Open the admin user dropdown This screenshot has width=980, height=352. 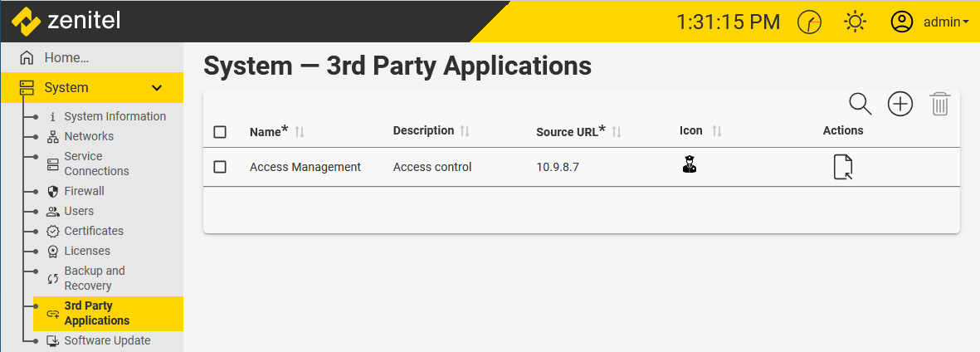[930, 22]
